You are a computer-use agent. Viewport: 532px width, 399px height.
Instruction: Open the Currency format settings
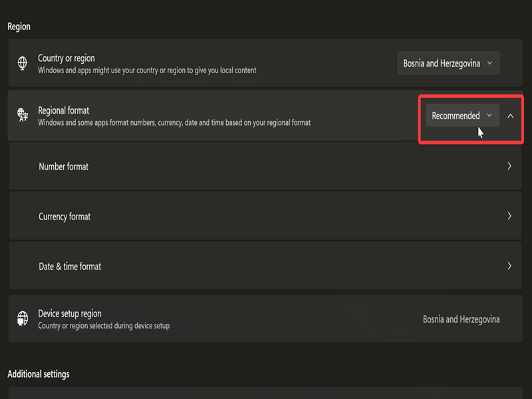click(x=266, y=216)
